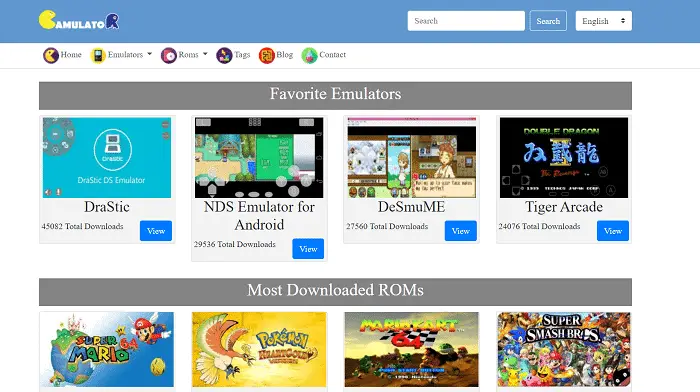Viewport: 700px width, 392px height.
Task: Click the 24076 Total Downloads text
Action: click(539, 226)
